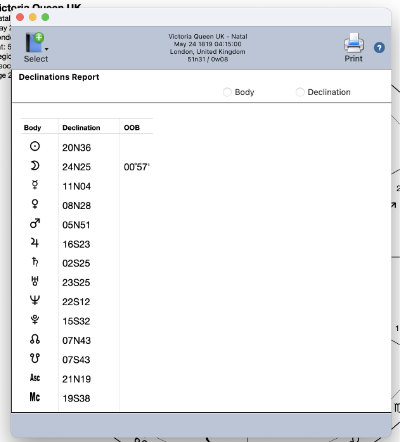The height and width of the screenshot is (442, 400).
Task: Open the Select dropdown arrow
Action: (x=47, y=49)
